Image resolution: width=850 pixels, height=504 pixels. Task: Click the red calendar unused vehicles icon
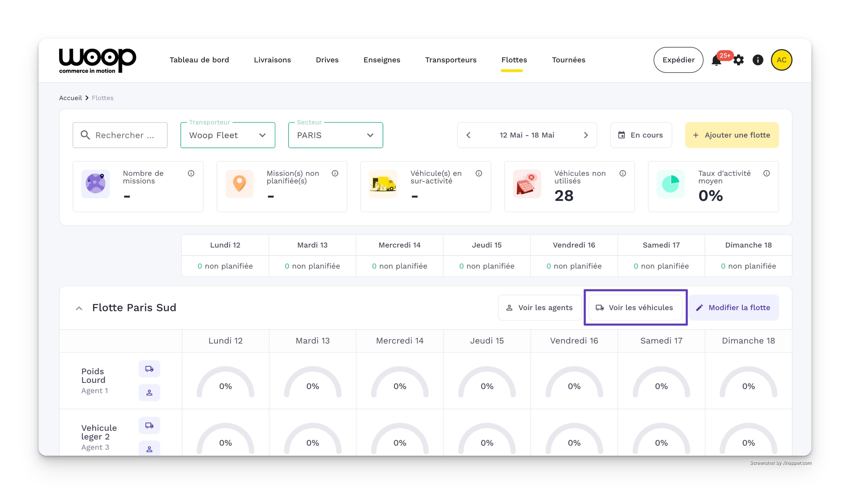pyautogui.click(x=527, y=184)
